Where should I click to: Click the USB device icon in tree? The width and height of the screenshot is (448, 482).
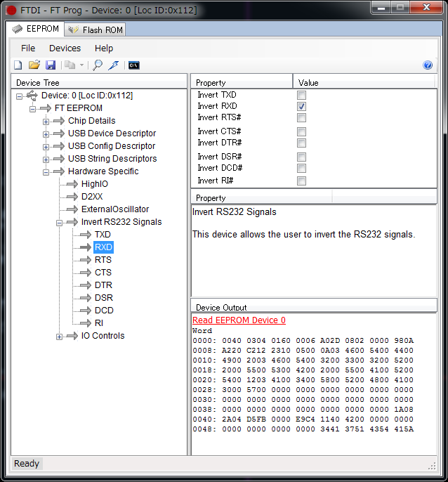click(32, 96)
